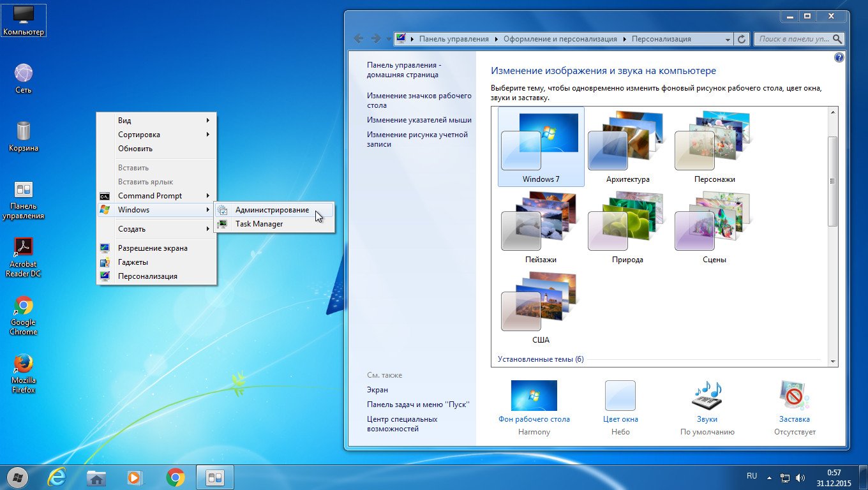The image size is (868, 490).
Task: Open Изменение значков рабочего стола link
Action: pyautogui.click(x=419, y=100)
